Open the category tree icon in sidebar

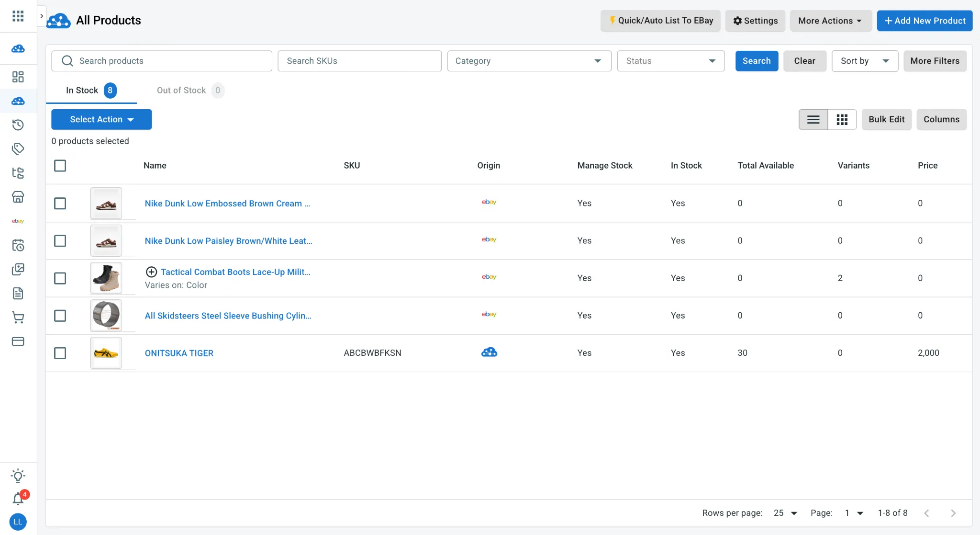pos(18,173)
